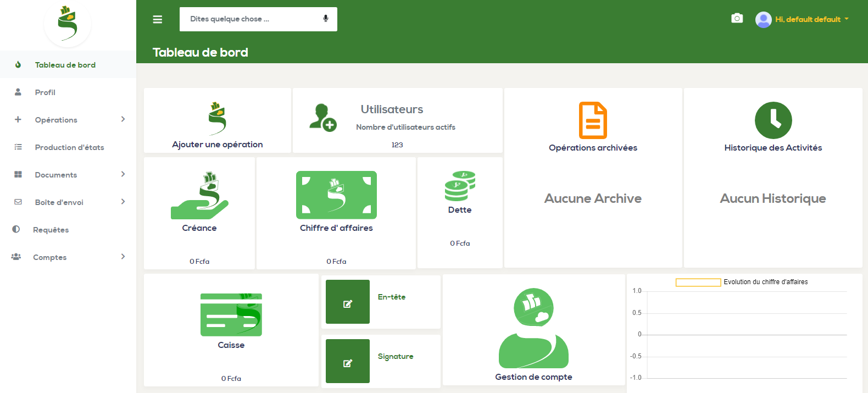
Task: Click the Dette coin stack icon
Action: 460,186
